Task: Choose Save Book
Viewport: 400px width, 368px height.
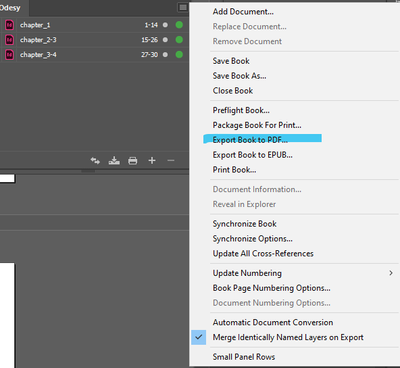Action: click(231, 61)
